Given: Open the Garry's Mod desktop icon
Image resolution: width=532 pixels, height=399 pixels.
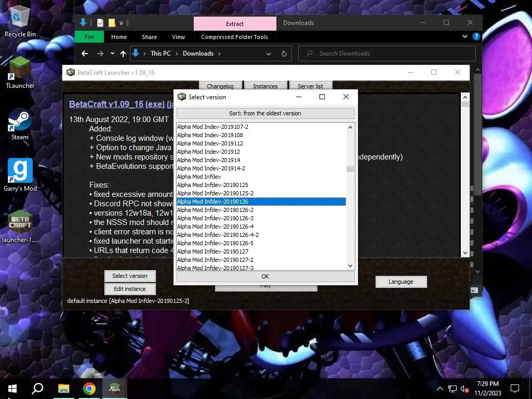Looking at the screenshot, I should coord(20,175).
